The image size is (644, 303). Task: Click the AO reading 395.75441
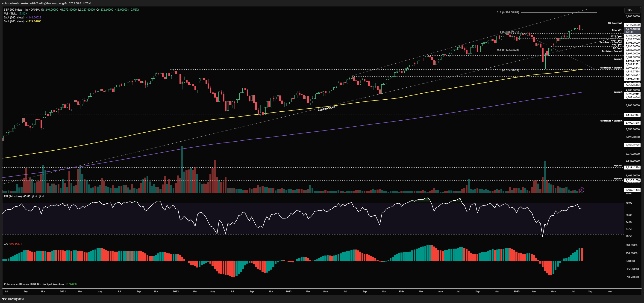pos(15,244)
